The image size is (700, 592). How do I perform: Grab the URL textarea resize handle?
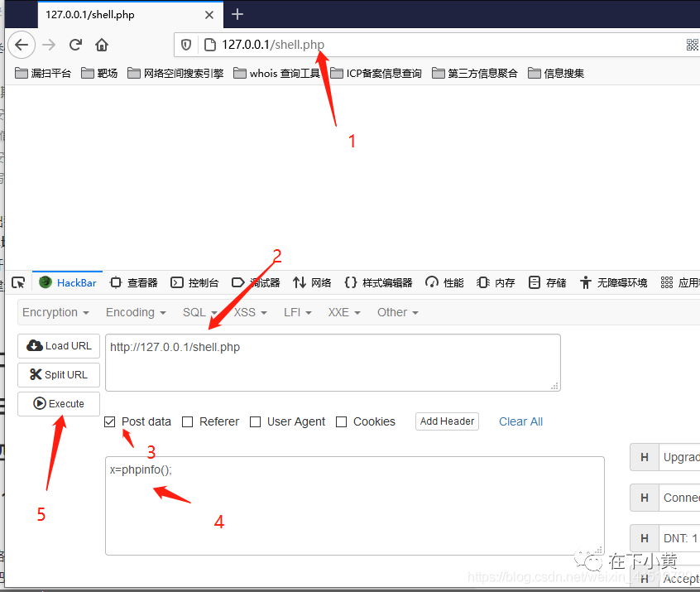coord(555,386)
